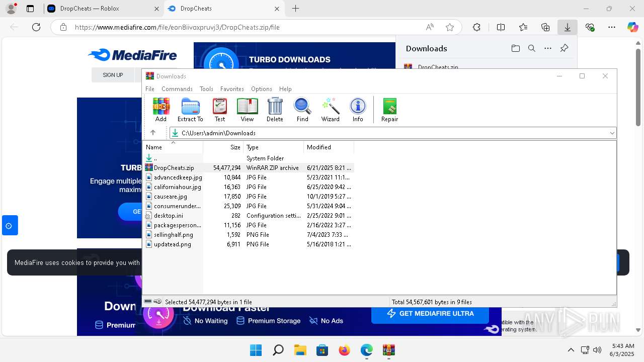Select advancedkeep.jpg in the file list
Image resolution: width=644 pixels, height=362 pixels.
[249, 177]
